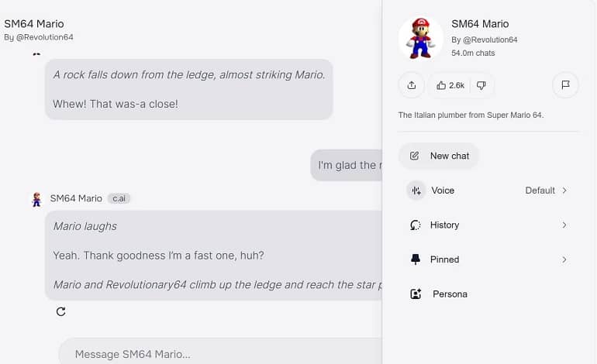Click the New chat pencil icon
The image size is (597, 364).
414,156
